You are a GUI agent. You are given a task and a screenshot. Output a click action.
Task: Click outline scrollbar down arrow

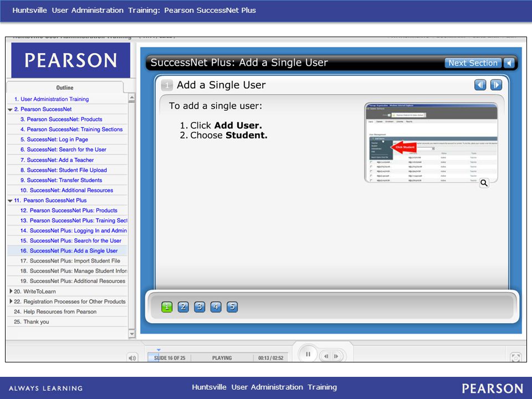[x=132, y=334]
